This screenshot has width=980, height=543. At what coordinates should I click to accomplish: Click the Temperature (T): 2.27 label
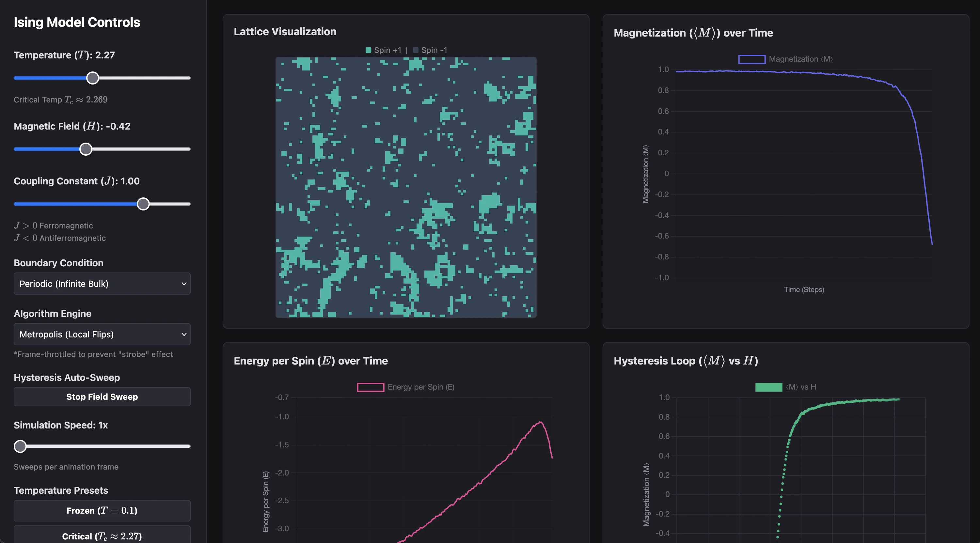click(64, 55)
